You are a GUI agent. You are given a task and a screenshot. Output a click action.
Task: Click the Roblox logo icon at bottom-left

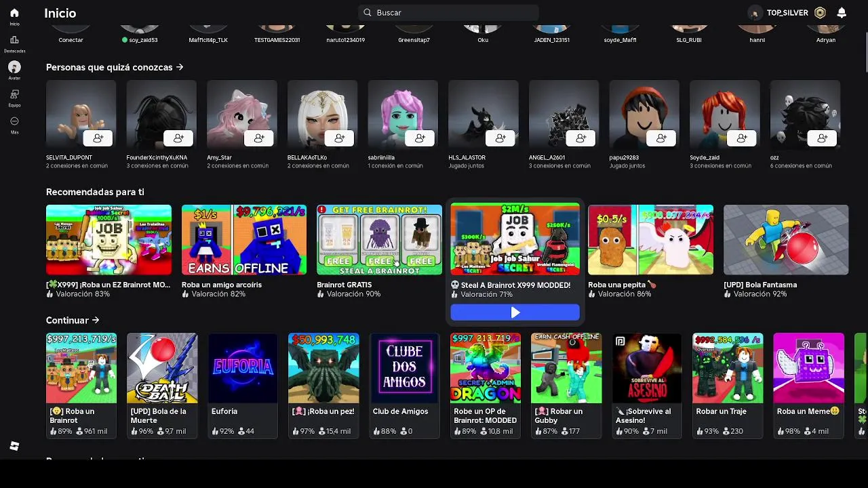point(14,446)
